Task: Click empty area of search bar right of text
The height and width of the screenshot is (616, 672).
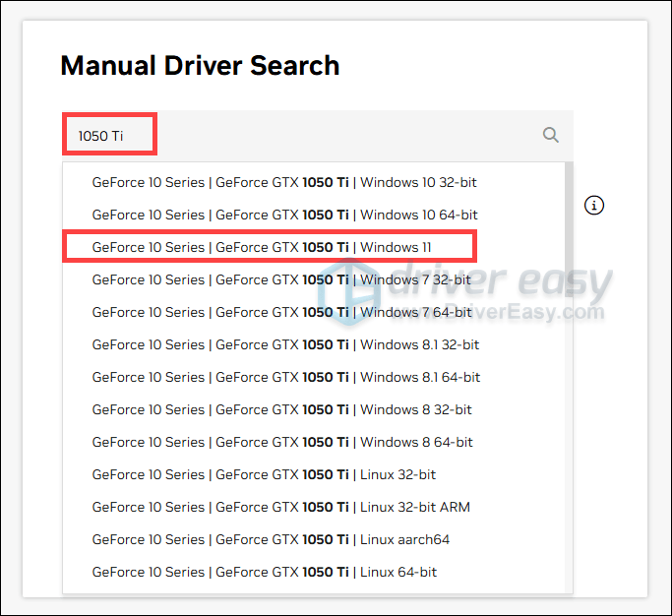Action: (344, 136)
